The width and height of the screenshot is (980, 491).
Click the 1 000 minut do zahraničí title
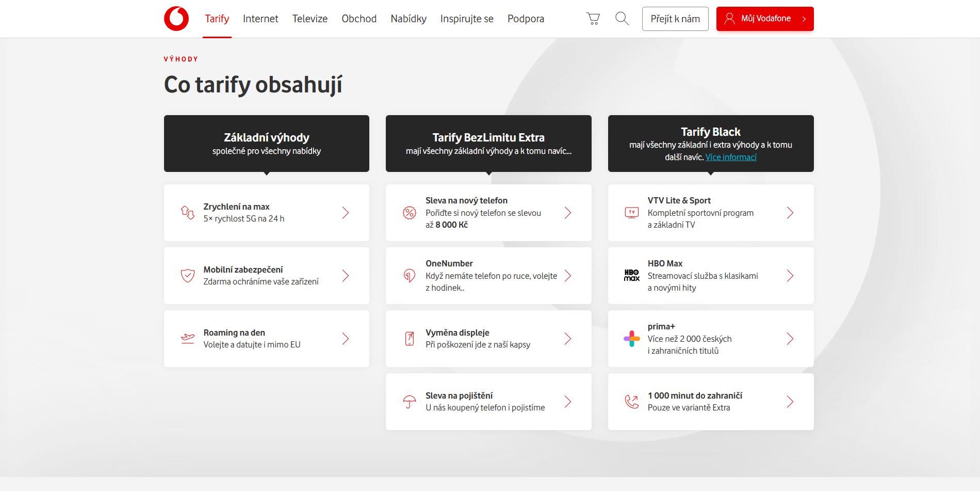coord(695,395)
